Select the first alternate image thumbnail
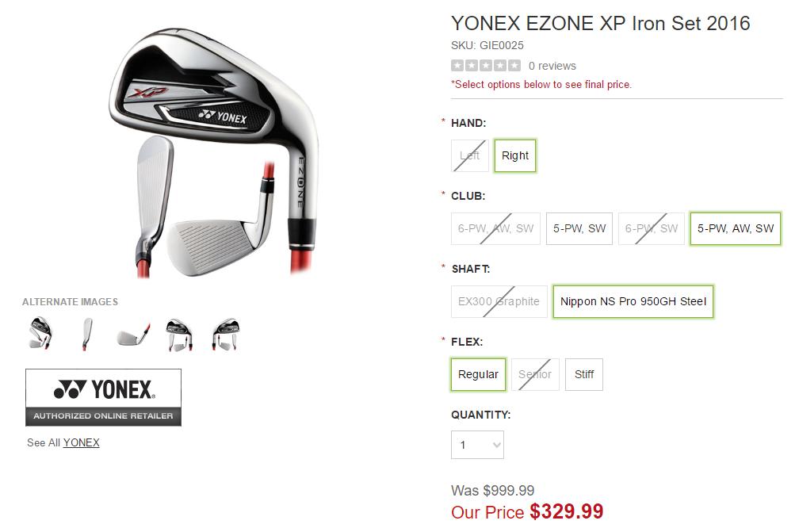The image size is (799, 532). (40, 334)
